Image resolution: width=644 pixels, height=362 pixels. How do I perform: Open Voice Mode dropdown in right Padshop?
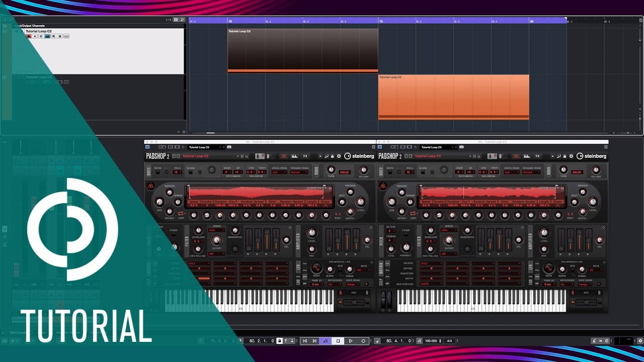512,172
